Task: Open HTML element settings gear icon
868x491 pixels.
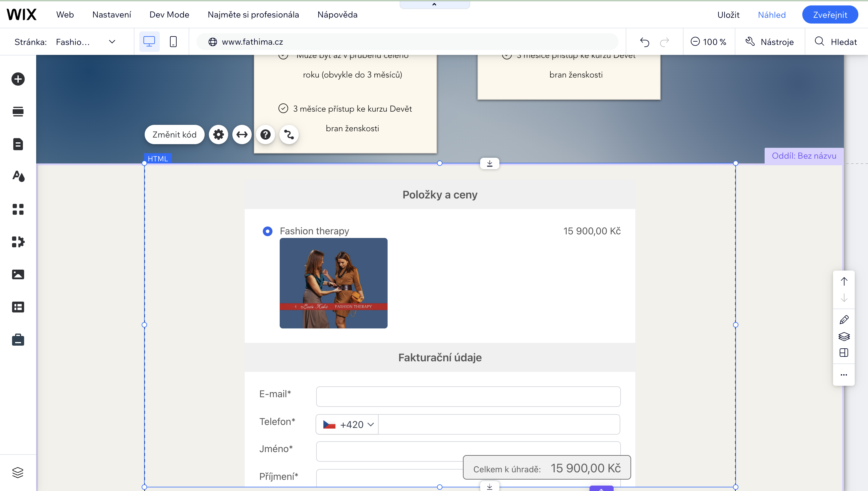Action: (218, 135)
